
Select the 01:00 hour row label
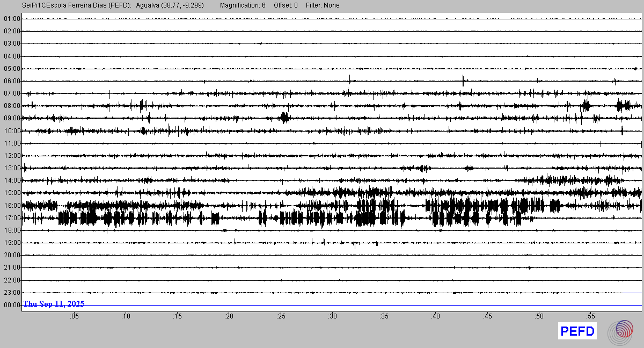tap(12, 19)
